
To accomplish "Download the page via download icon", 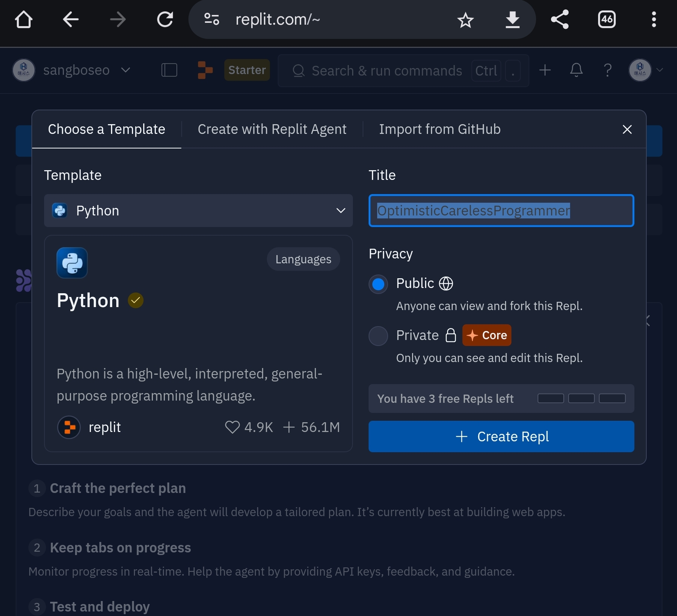I will click(513, 19).
